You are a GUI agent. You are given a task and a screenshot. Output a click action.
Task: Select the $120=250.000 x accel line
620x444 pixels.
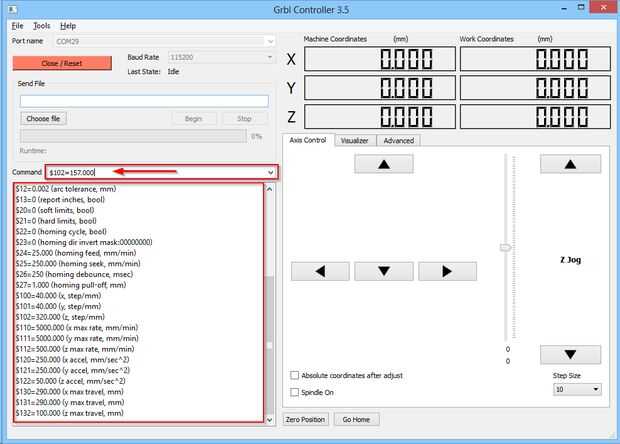72,360
